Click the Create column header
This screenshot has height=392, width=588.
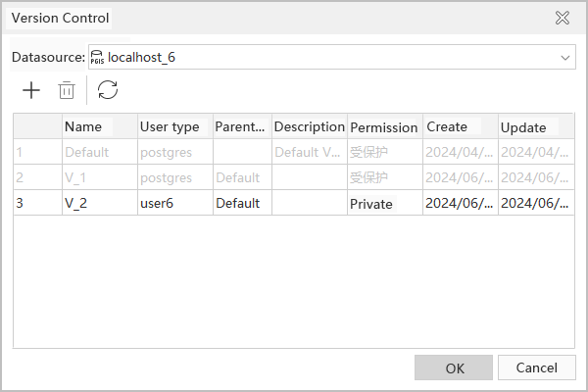point(447,126)
